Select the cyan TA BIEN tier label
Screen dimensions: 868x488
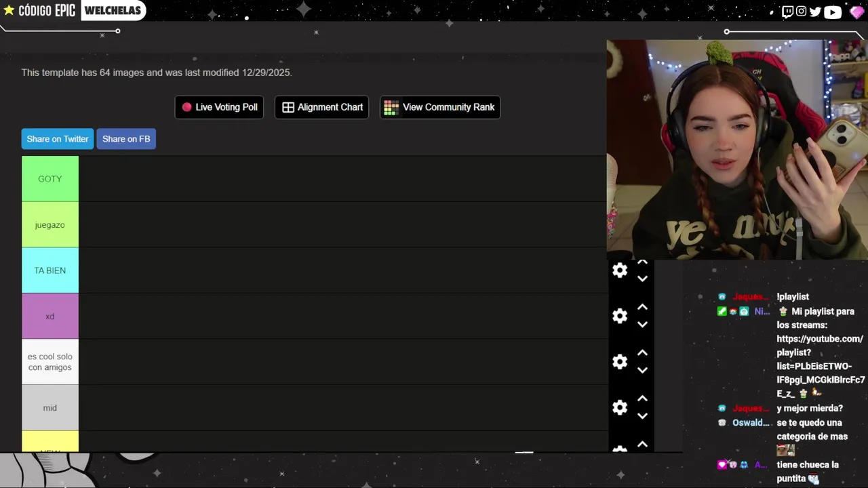click(50, 270)
